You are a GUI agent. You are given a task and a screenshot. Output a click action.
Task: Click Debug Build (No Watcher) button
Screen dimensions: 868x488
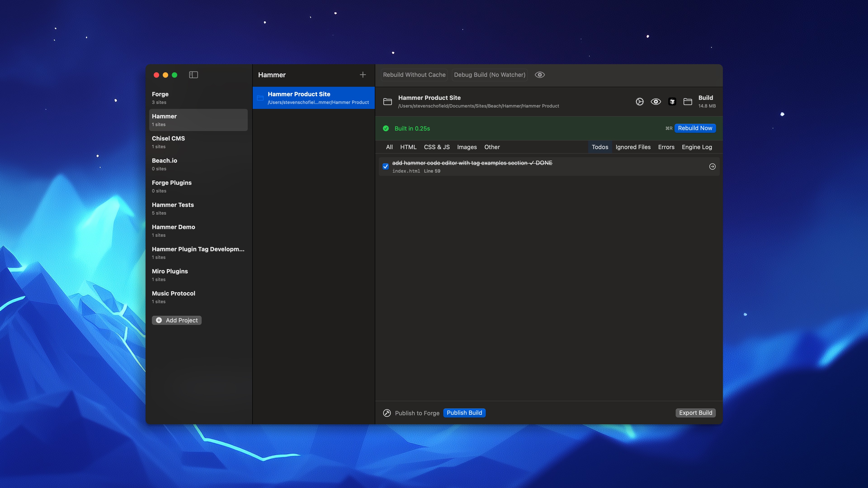click(x=490, y=75)
